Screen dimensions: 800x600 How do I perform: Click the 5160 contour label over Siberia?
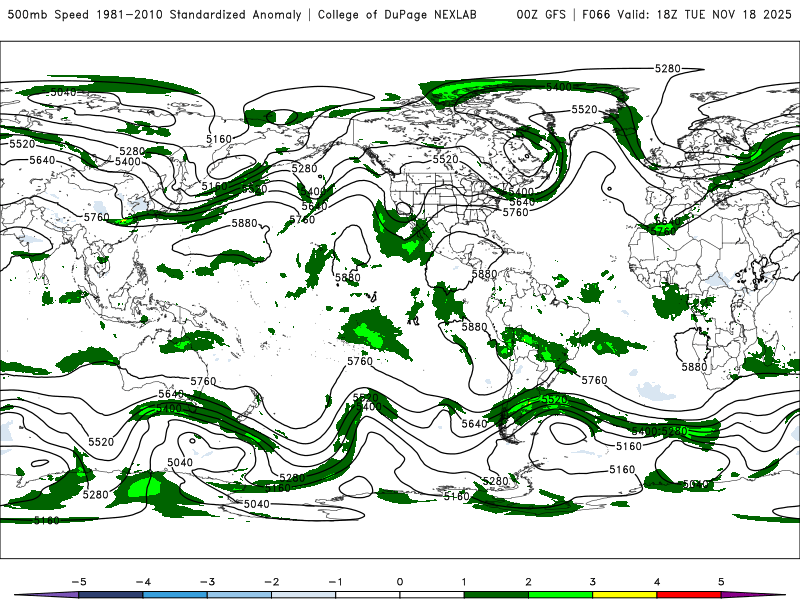pyautogui.click(x=219, y=139)
